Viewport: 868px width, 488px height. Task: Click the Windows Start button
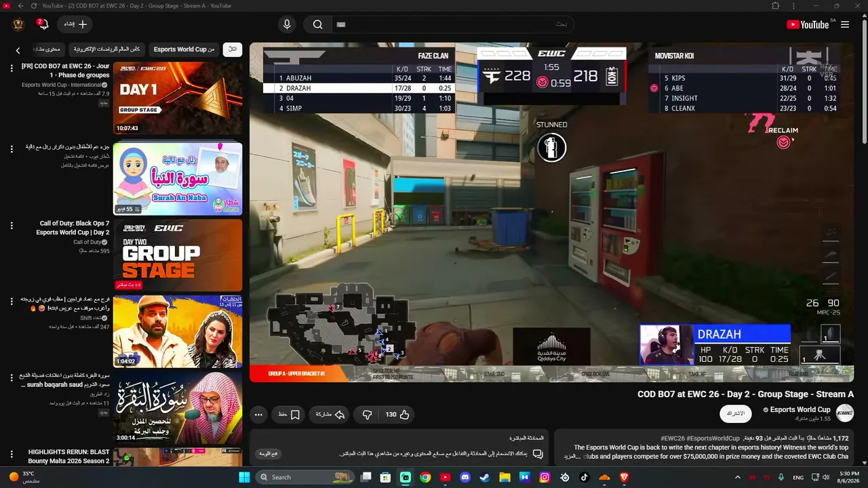[244, 477]
